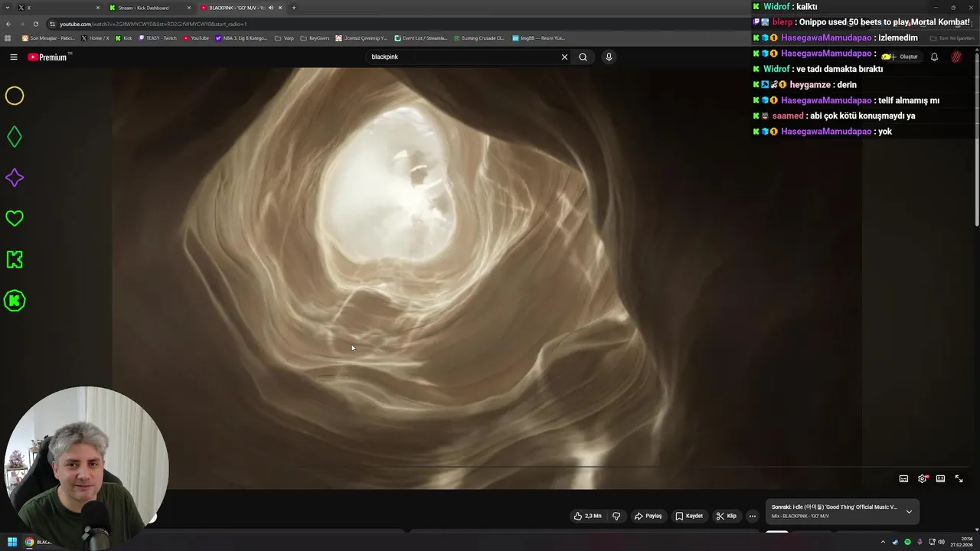Open the YouTube notifications bell
Screen dimensions: 980x551
point(934,57)
